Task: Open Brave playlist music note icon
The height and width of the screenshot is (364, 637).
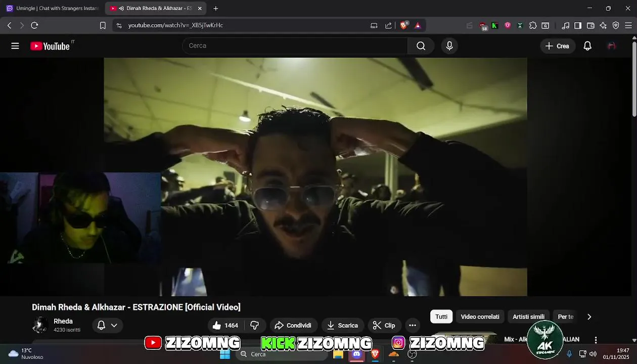Action: [566, 25]
